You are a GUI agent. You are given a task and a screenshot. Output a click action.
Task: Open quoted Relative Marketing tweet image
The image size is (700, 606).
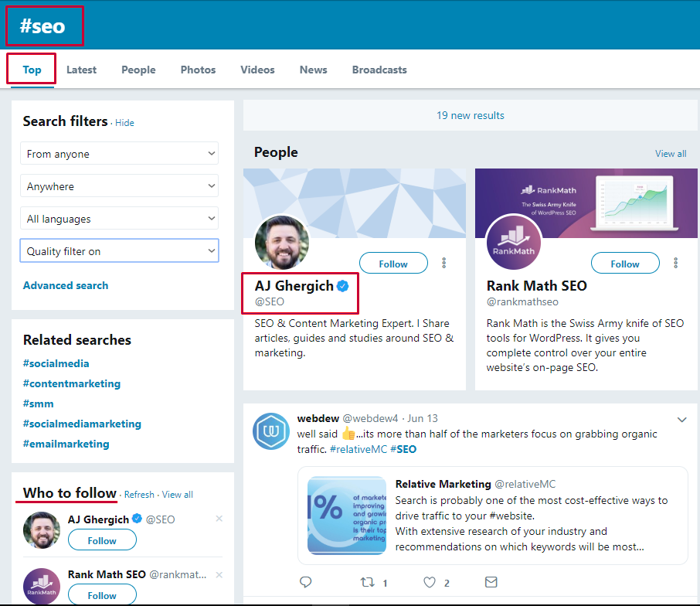(347, 516)
